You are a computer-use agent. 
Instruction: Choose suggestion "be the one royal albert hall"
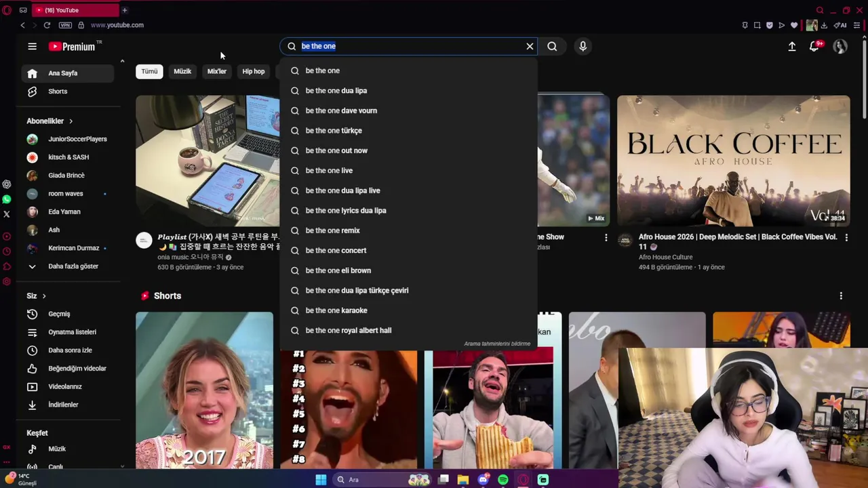(408, 331)
